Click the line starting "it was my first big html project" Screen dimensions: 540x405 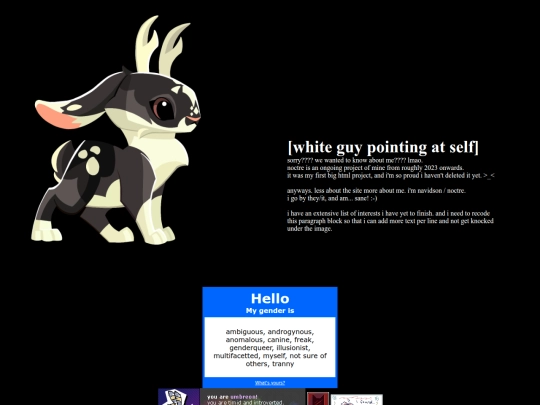[x=391, y=176]
